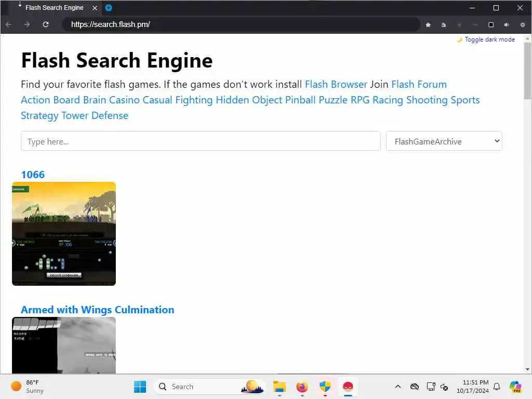Viewport: 532px width, 399px height.
Task: Click the go back arrow
Action: [x=9, y=24]
